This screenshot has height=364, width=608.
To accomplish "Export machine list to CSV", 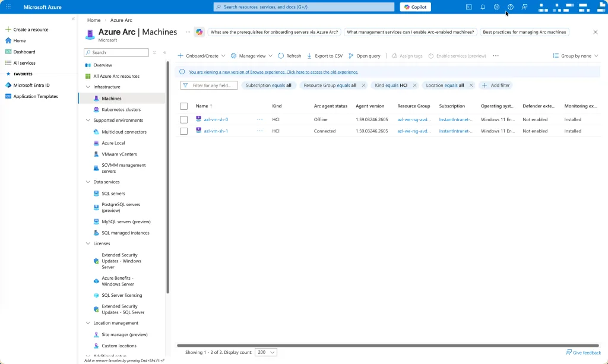I will (325, 56).
